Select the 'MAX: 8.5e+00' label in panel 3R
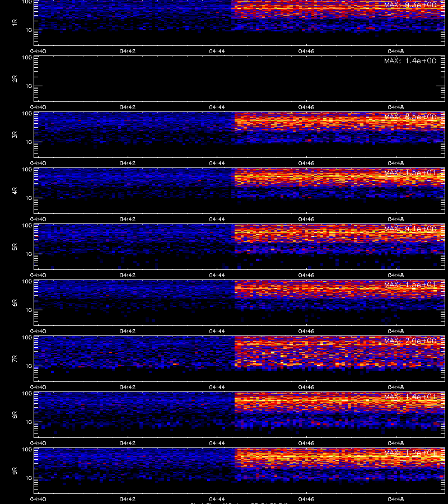 point(410,116)
